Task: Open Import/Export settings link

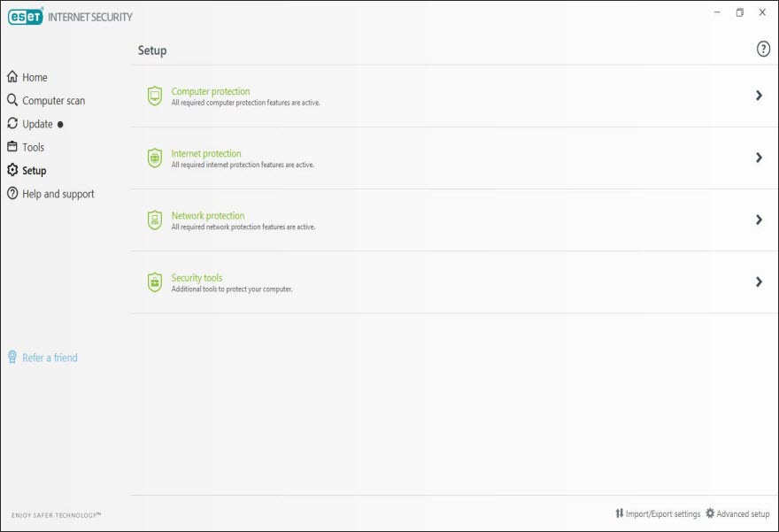Action: click(663, 513)
